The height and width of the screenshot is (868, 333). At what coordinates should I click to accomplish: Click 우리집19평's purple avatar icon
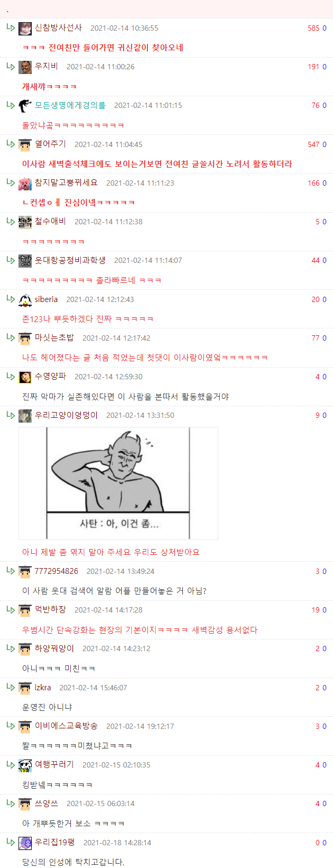pos(25,843)
